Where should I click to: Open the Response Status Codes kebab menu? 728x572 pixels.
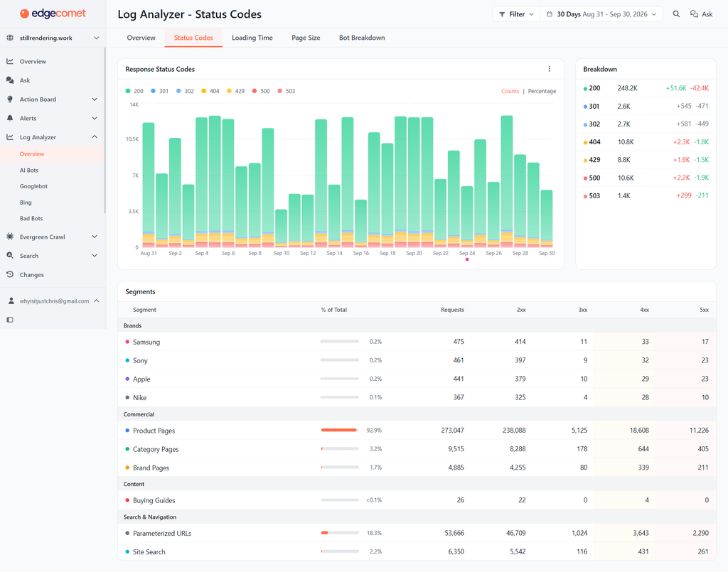(550, 69)
